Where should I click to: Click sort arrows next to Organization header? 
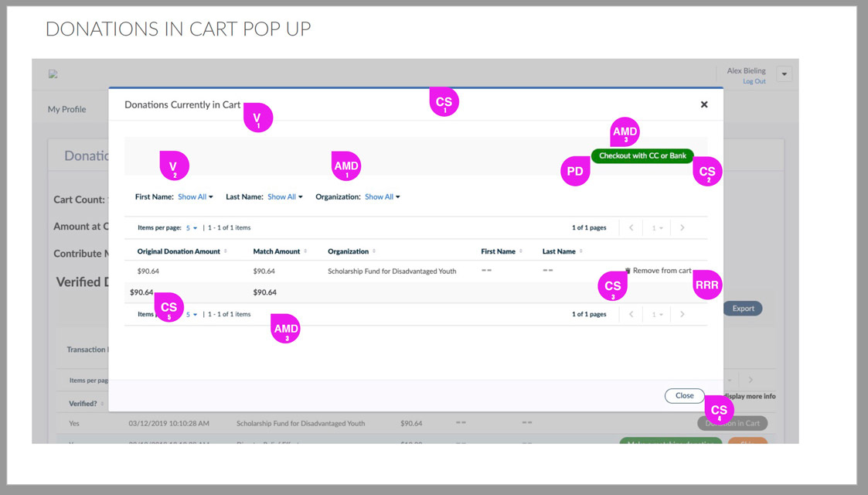pos(374,251)
